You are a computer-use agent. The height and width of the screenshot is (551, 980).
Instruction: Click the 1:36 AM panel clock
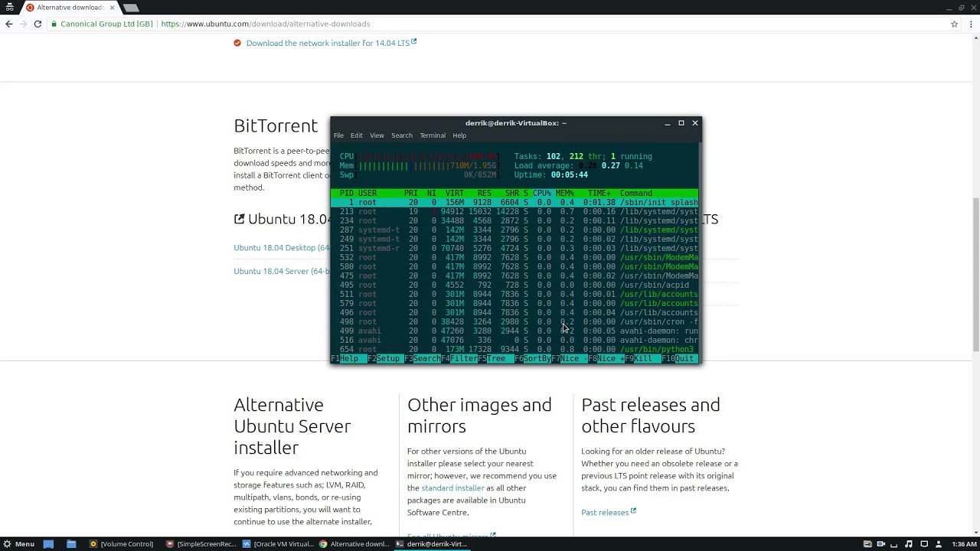[964, 544]
